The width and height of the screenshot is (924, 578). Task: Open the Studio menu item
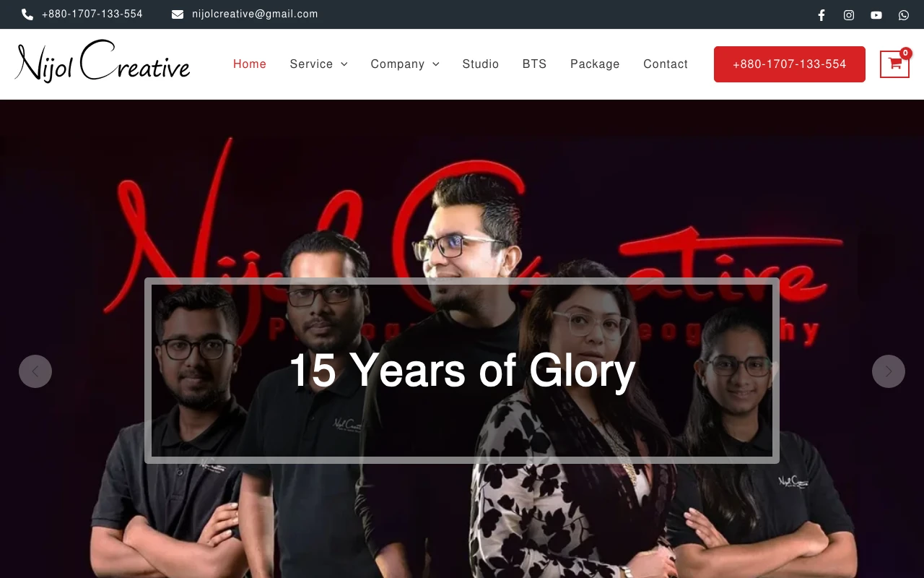coord(481,64)
